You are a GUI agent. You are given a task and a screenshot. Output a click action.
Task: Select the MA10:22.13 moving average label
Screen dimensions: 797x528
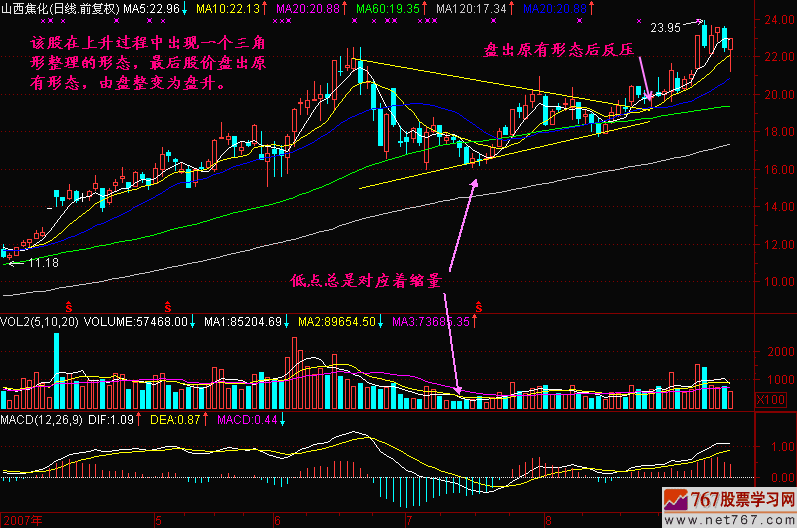[x=229, y=8]
